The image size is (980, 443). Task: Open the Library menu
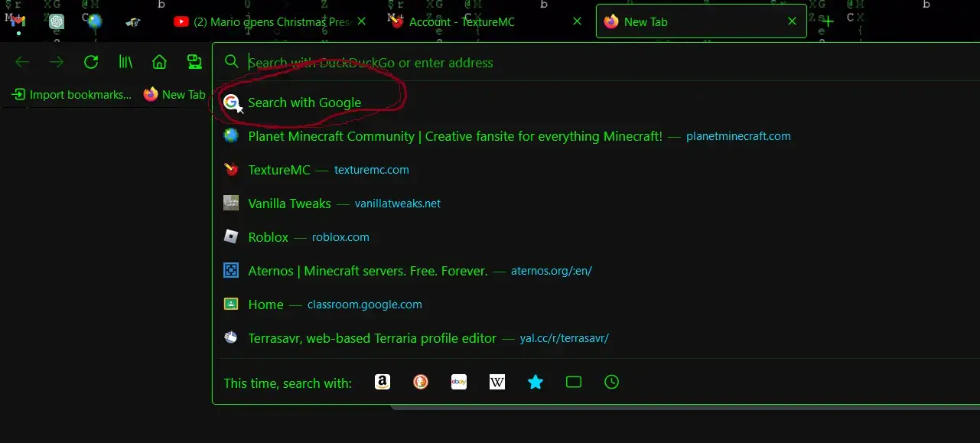(x=125, y=62)
